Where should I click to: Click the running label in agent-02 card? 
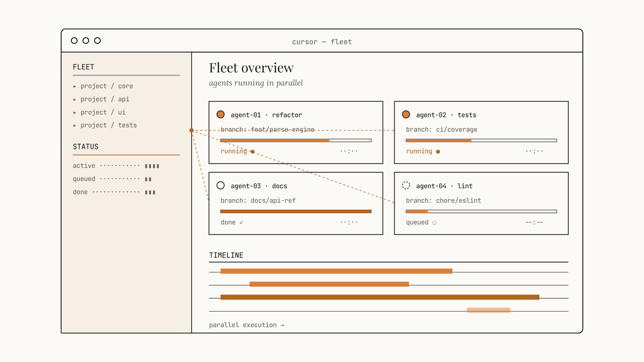pos(419,152)
